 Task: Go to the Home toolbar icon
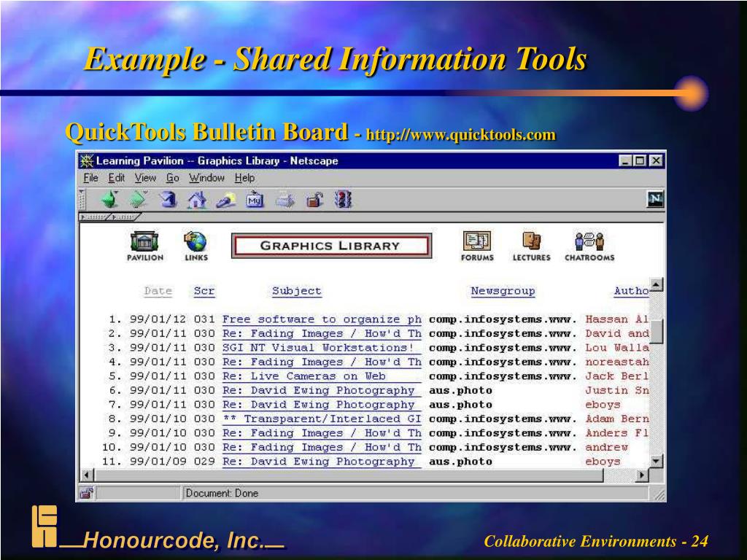coord(197,200)
